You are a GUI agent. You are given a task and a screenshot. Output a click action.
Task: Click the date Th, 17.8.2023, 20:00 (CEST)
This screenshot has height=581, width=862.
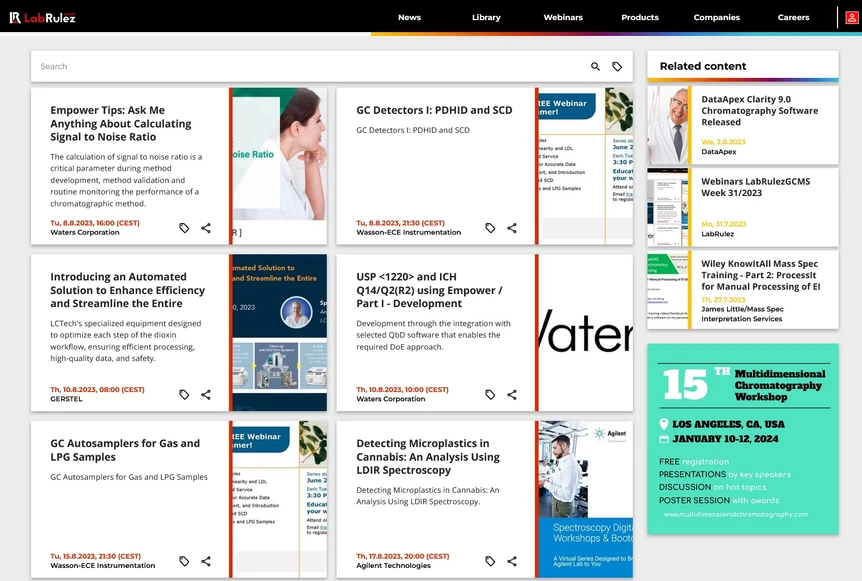pos(402,556)
